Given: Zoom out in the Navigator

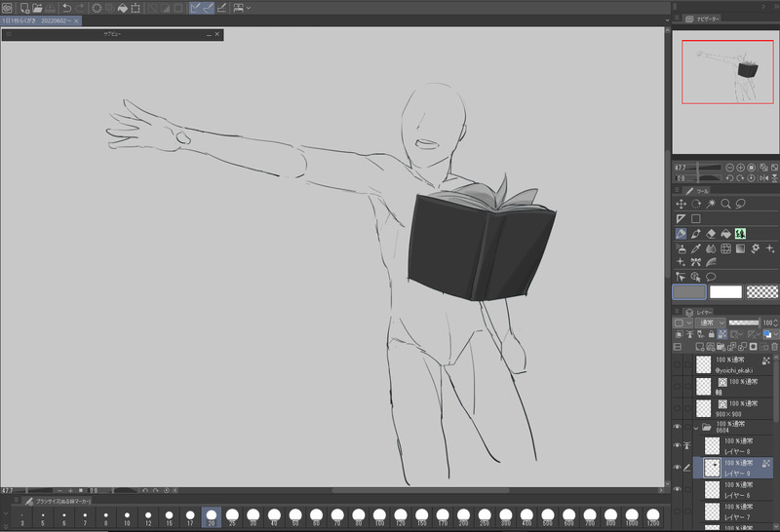Looking at the screenshot, I should coord(729,168).
